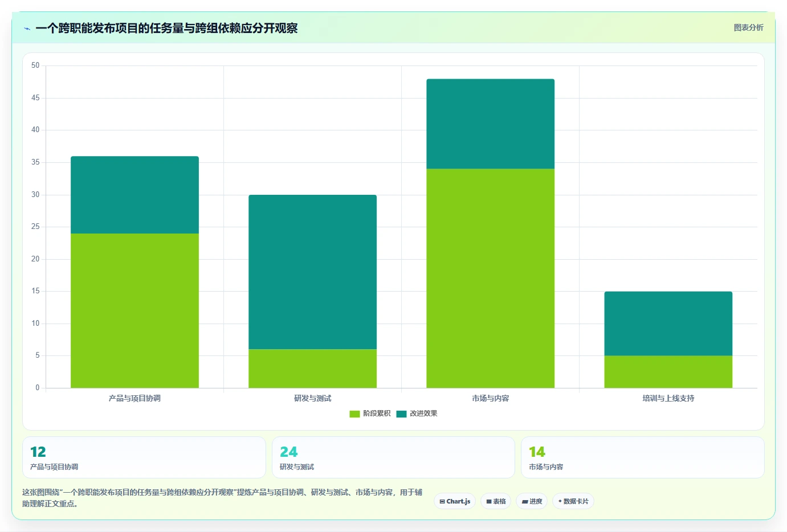Viewport: 787px width, 532px height.
Task: Click x-axis label 研发与测试
Action: (312, 398)
